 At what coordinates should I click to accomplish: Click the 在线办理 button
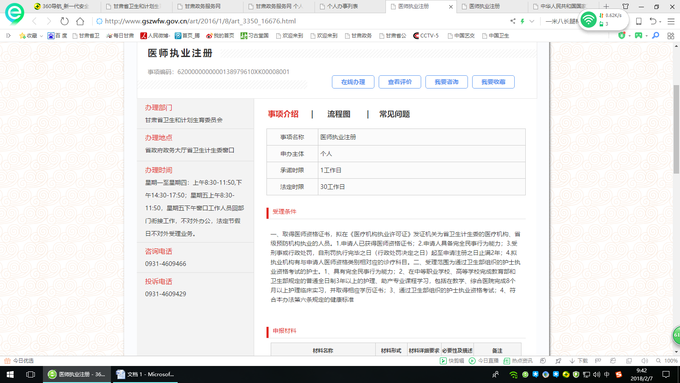click(353, 82)
